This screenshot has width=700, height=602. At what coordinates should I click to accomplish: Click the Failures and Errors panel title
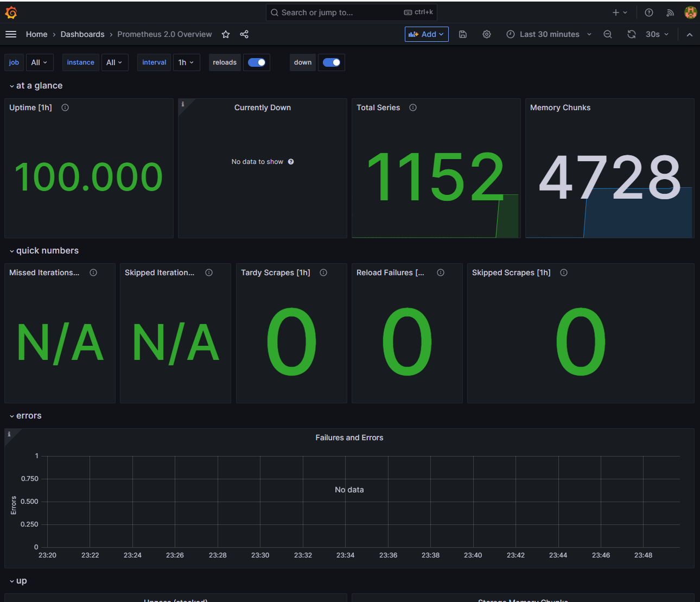pos(349,438)
